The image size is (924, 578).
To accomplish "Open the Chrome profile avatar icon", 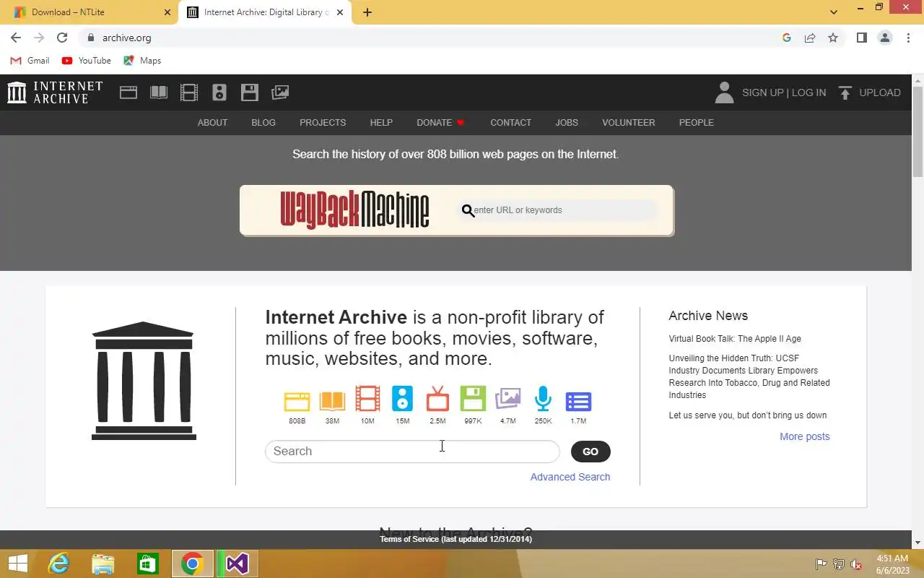I will (885, 38).
